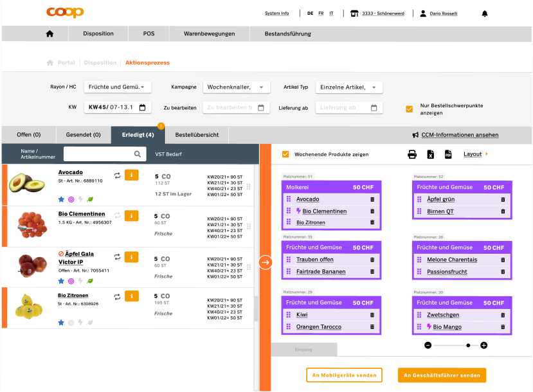
Task: Click blue star icon on Avocado row
Action: (x=61, y=199)
